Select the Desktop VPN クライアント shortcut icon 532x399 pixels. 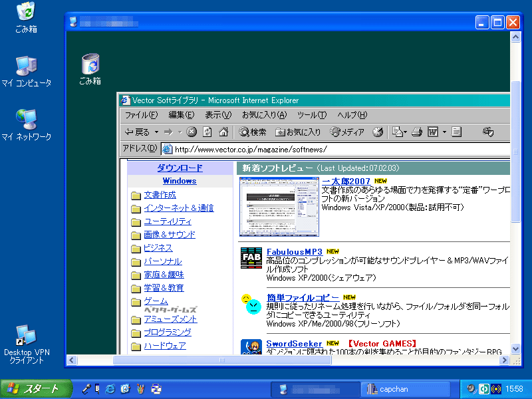tap(27, 344)
